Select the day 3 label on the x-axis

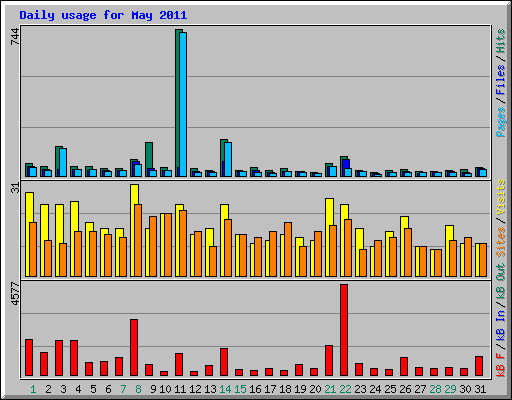tap(63, 389)
